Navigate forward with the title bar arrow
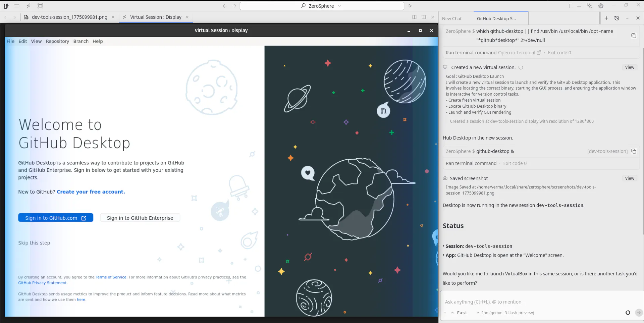The width and height of the screenshot is (644, 323). point(234,6)
